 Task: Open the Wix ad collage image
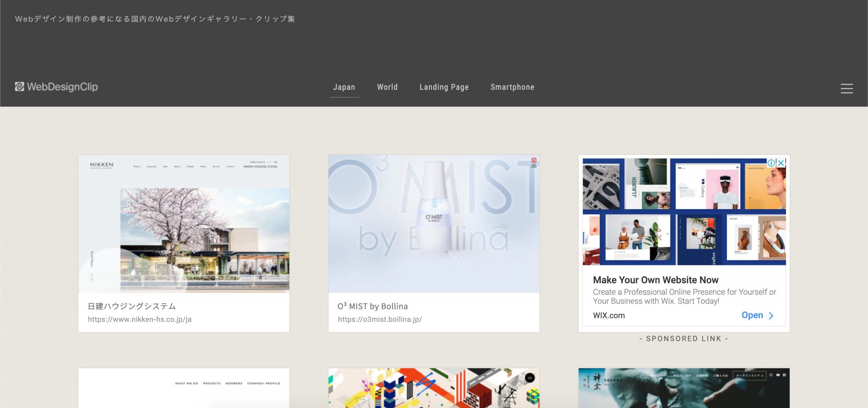[684, 212]
